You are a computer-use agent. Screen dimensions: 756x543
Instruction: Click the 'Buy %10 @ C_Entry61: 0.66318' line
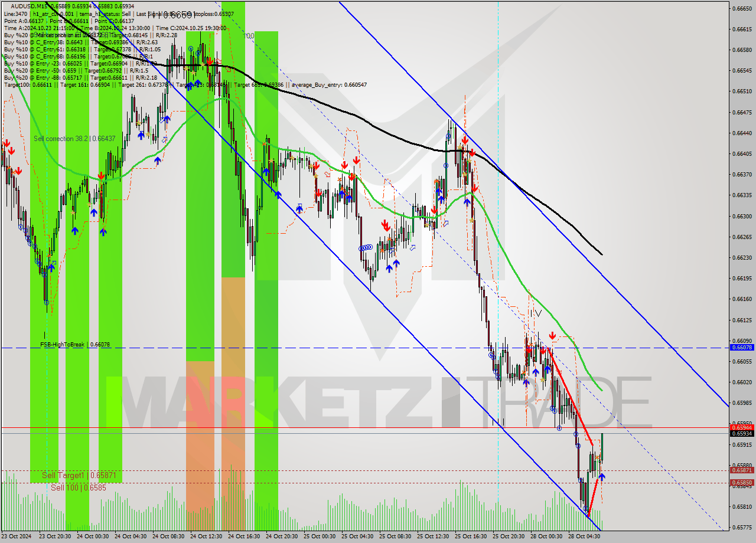(82, 49)
